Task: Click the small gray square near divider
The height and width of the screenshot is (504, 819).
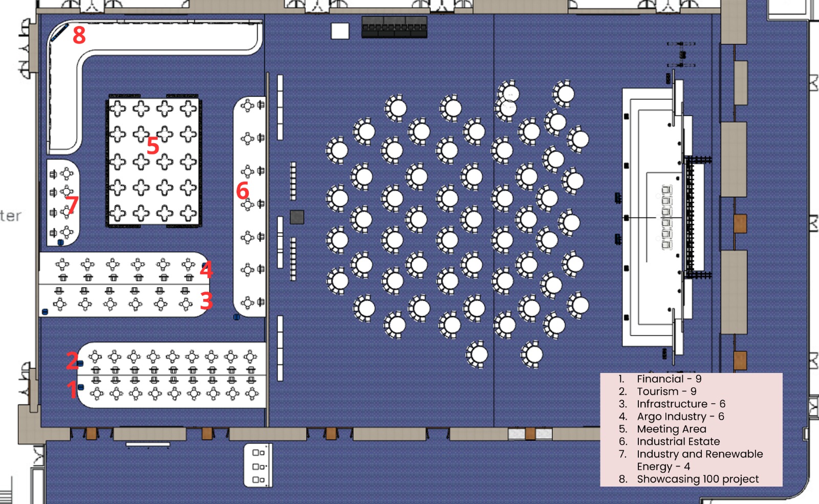Action: tap(297, 217)
